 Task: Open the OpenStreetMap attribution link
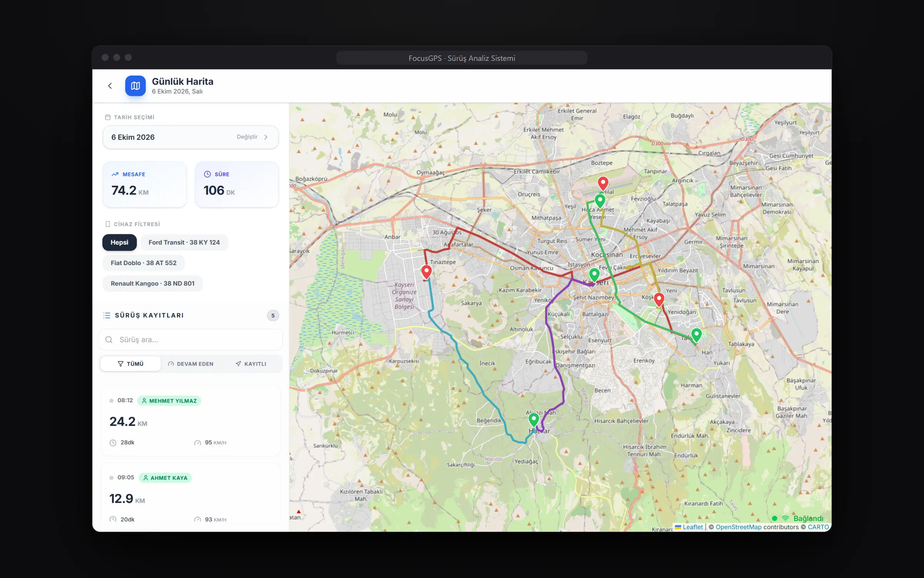click(x=738, y=527)
